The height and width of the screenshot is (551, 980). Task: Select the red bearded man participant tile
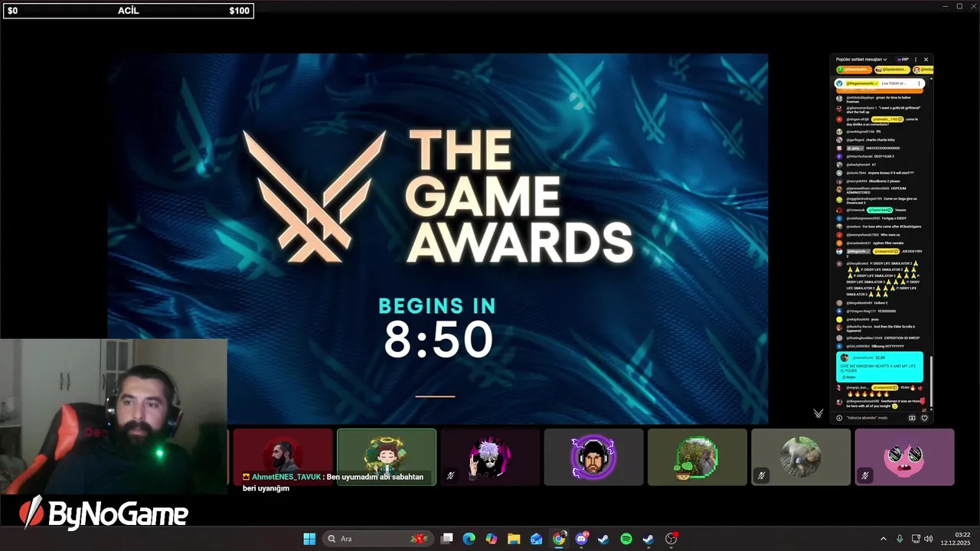(283, 457)
